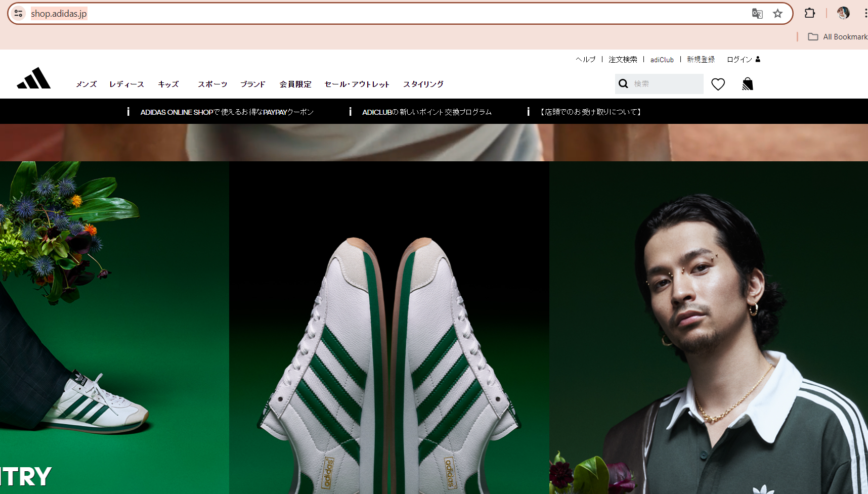
Task: Open the スポーツ menu
Action: point(212,84)
